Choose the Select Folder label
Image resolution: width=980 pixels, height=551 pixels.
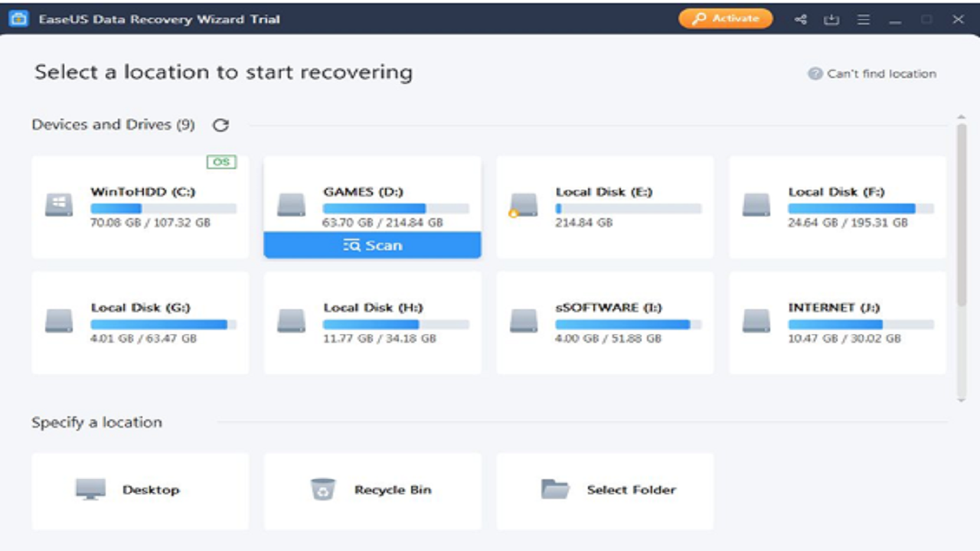click(x=632, y=490)
